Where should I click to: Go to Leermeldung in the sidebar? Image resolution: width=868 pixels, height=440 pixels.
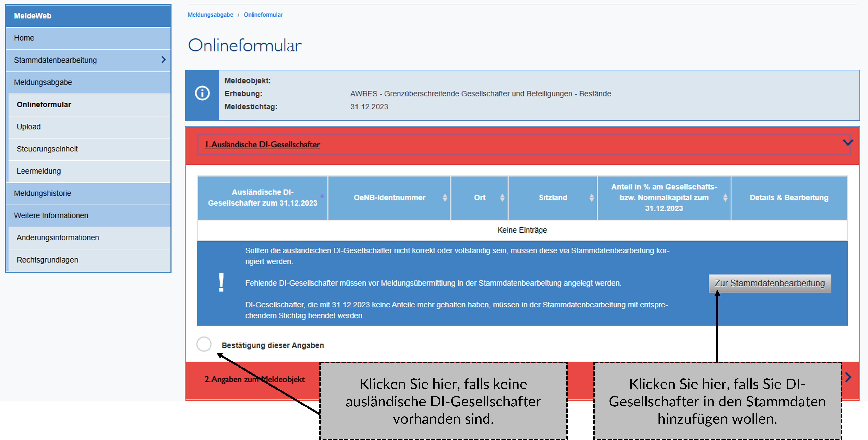pyautogui.click(x=39, y=171)
